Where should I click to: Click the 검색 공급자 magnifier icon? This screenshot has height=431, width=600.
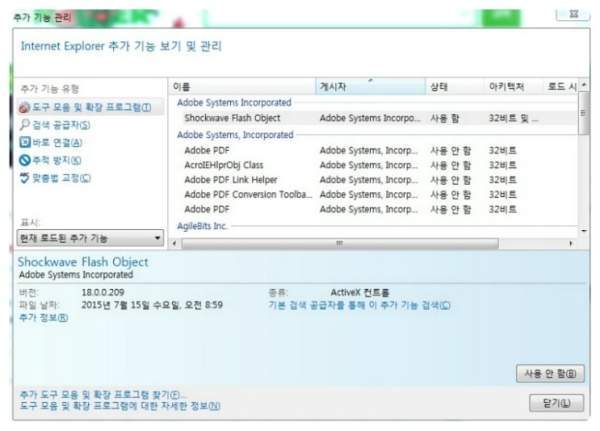[24, 124]
